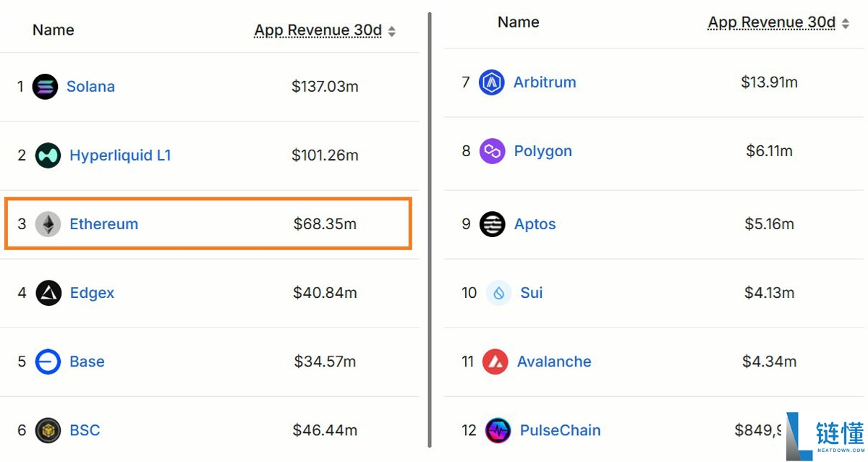Click the Hyperliquid L1 logo icon
This screenshot has height=462, width=868.
(x=48, y=155)
